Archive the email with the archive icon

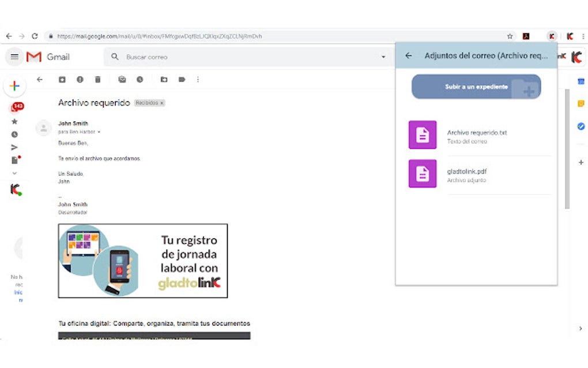(x=62, y=80)
